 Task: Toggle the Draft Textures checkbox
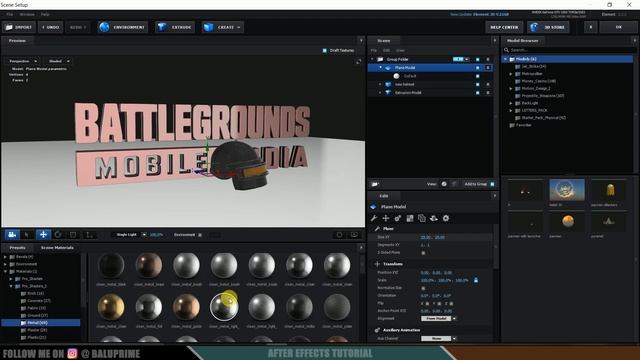tap(324, 50)
